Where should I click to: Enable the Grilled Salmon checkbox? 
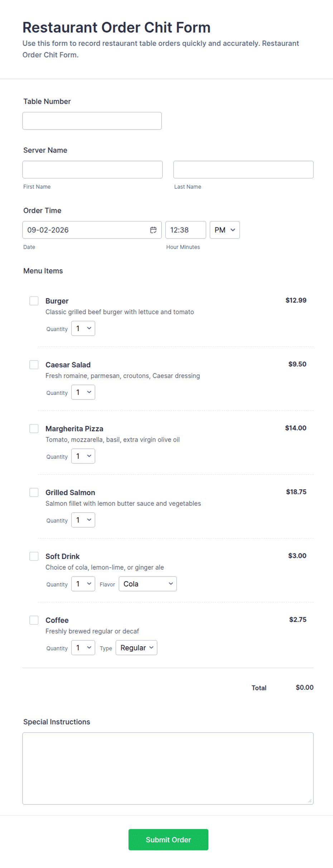(x=34, y=492)
